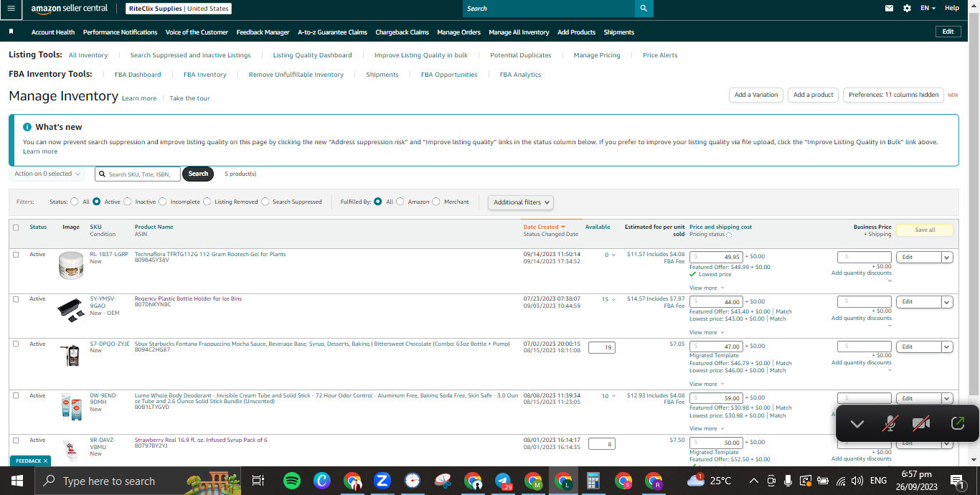
Task: Show hidden system tray icons
Action: point(754,481)
